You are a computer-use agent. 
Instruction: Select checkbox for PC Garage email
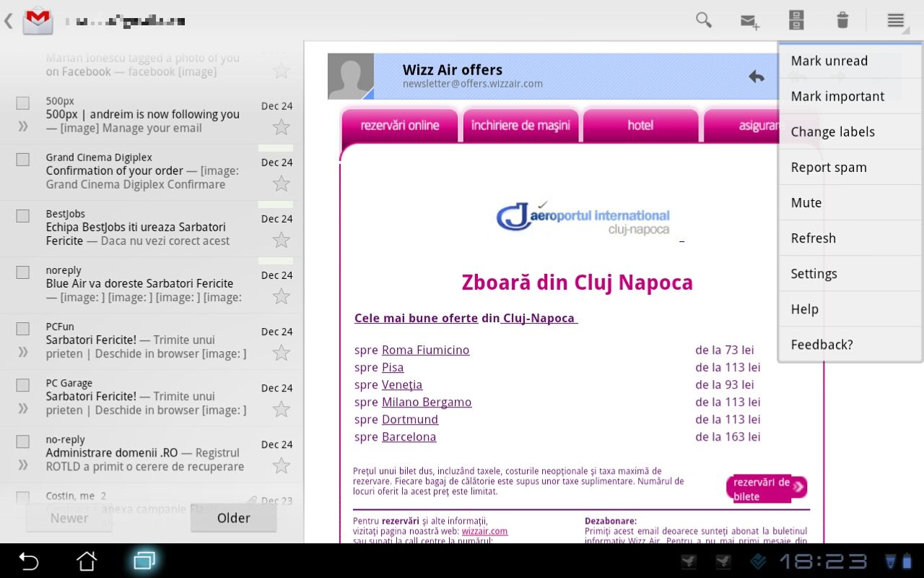(23, 384)
